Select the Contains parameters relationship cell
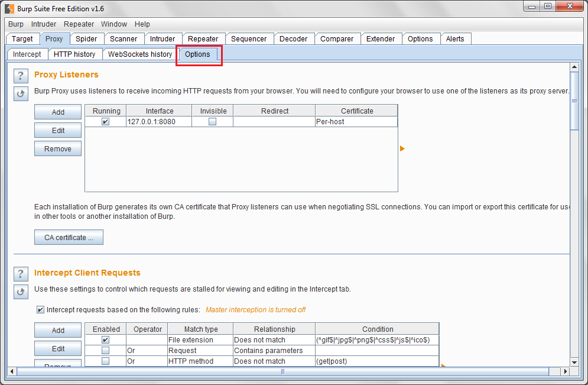Viewport: 588px width, 385px height. point(274,351)
